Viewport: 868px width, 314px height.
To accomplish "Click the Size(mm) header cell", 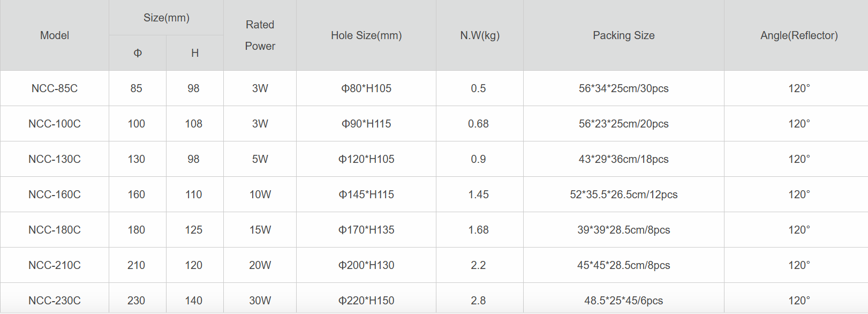I will click(167, 18).
